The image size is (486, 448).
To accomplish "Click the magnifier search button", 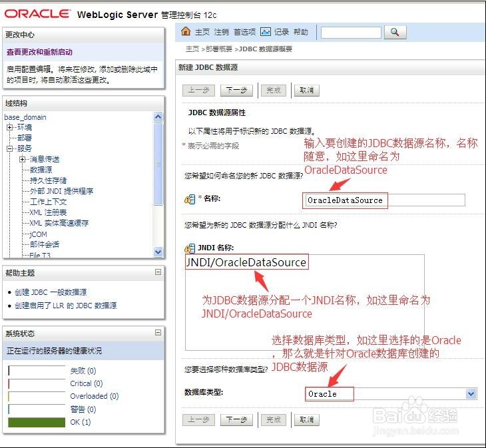I will click(x=395, y=32).
